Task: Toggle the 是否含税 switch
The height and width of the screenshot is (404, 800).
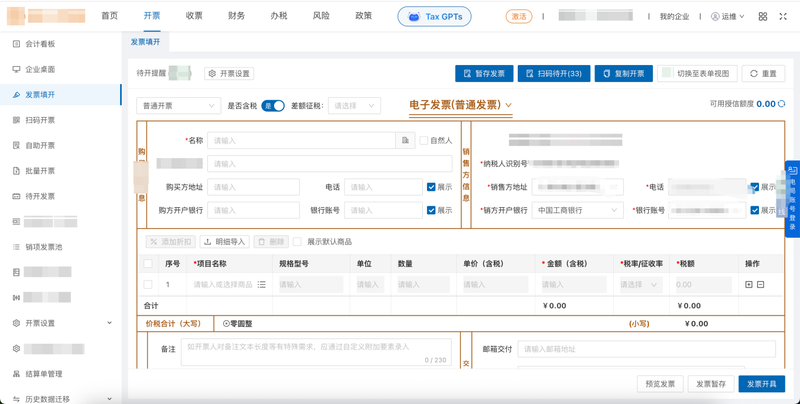Action: click(273, 106)
